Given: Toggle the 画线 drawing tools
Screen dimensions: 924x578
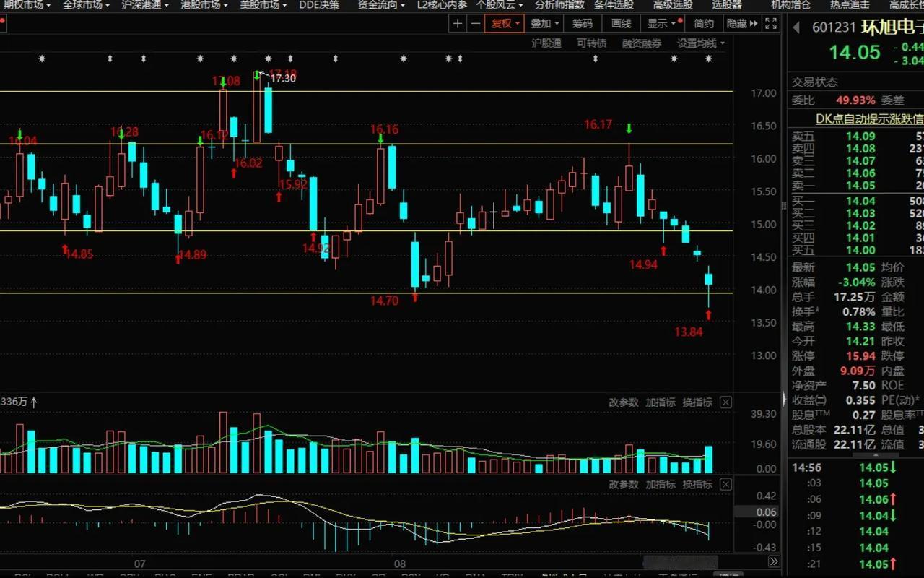Looking at the screenshot, I should pyautogui.click(x=621, y=23).
